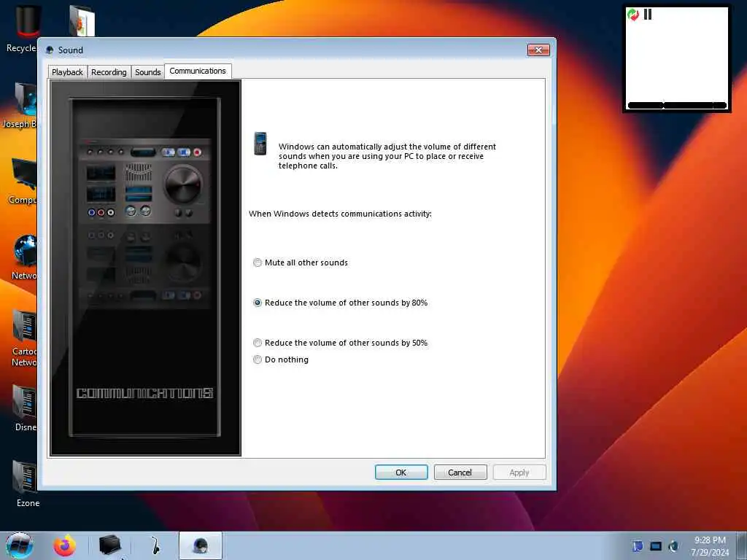This screenshot has height=560, width=747.
Task: Click the black progress bar in gadget
Action: [677, 105]
